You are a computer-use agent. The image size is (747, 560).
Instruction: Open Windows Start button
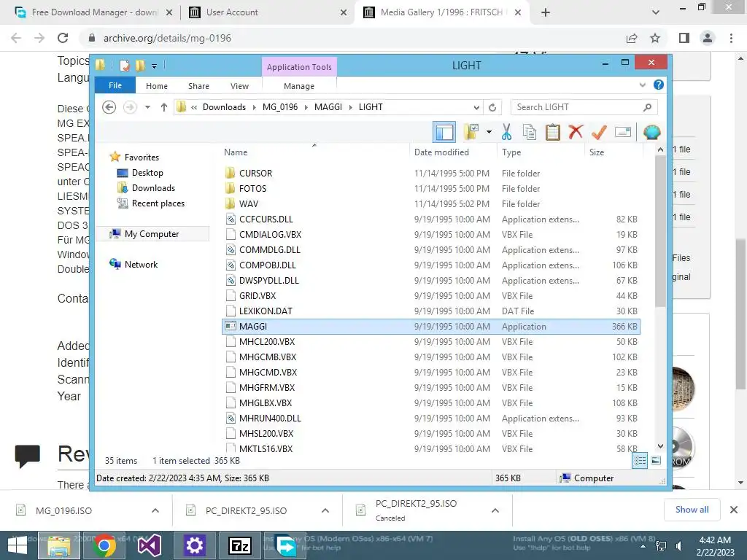click(18, 545)
